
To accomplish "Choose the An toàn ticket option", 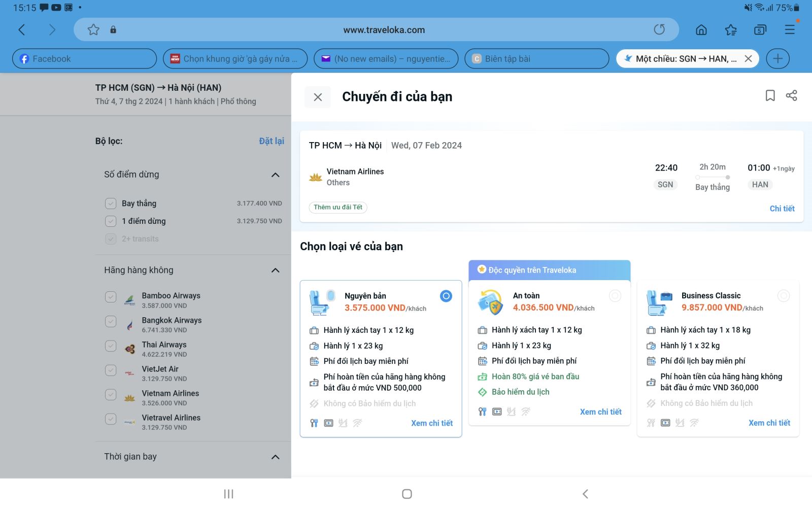I will click(615, 296).
